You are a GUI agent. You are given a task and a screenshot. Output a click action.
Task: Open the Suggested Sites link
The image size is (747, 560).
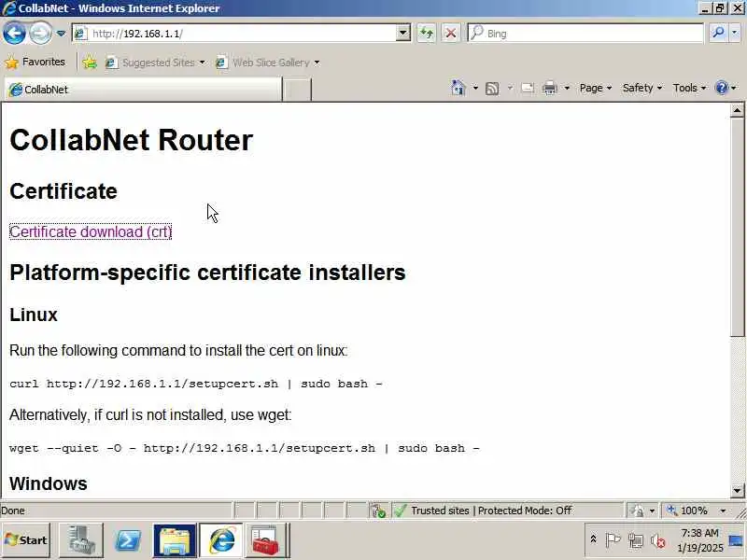coord(155,63)
